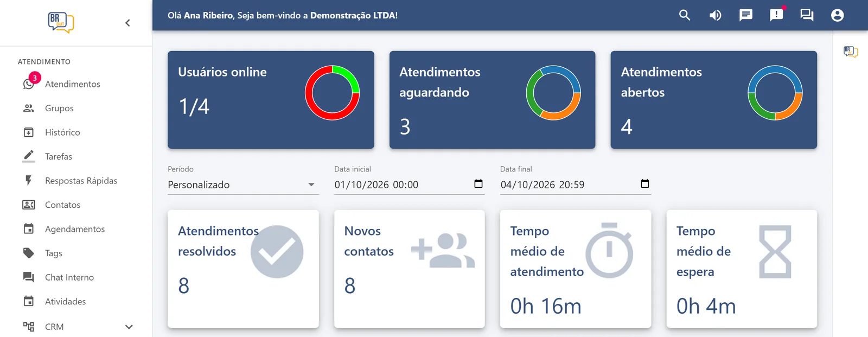Open alerts via the exclamation bubble icon
Image resolution: width=868 pixels, height=337 pixels.
pos(776,15)
